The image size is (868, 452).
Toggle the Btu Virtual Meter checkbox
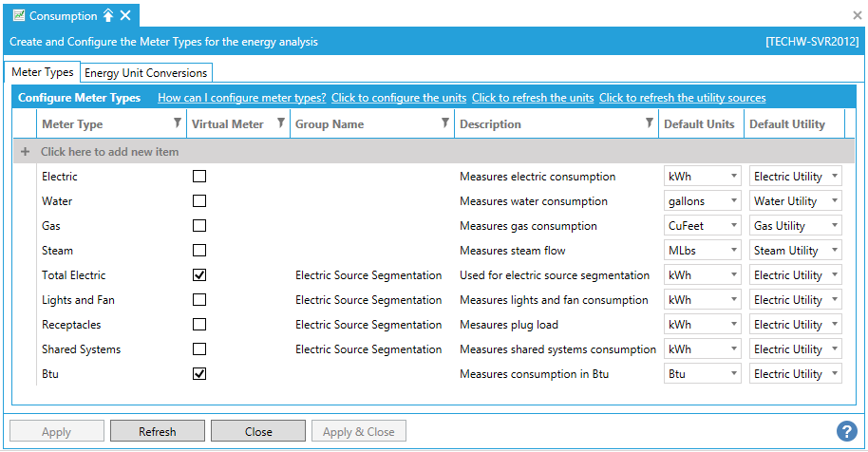199,374
